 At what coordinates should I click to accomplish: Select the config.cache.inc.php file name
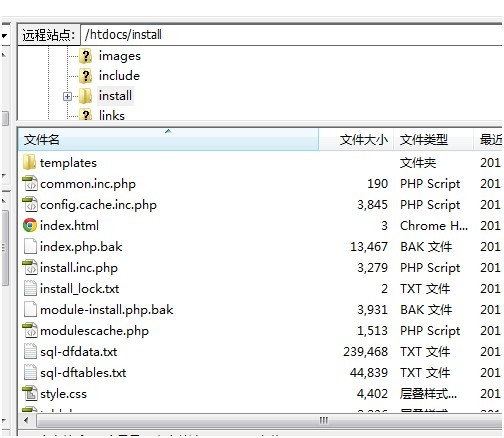98,205
